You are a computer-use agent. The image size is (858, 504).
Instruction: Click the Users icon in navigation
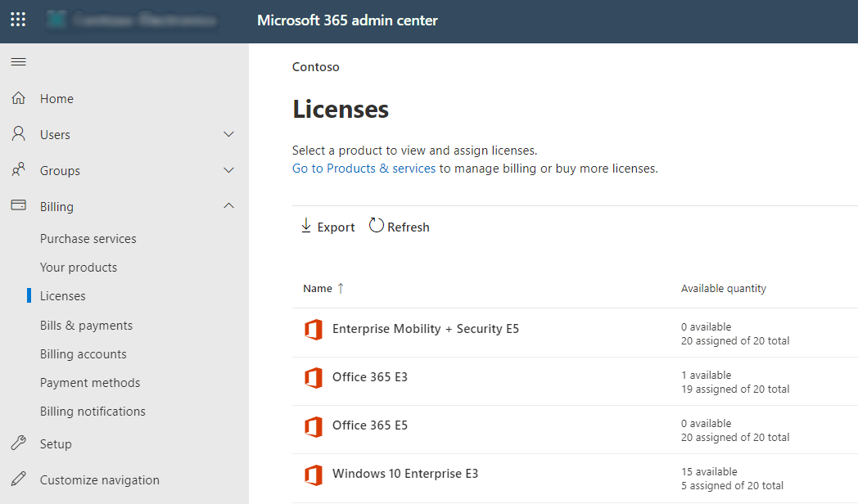[x=17, y=133]
